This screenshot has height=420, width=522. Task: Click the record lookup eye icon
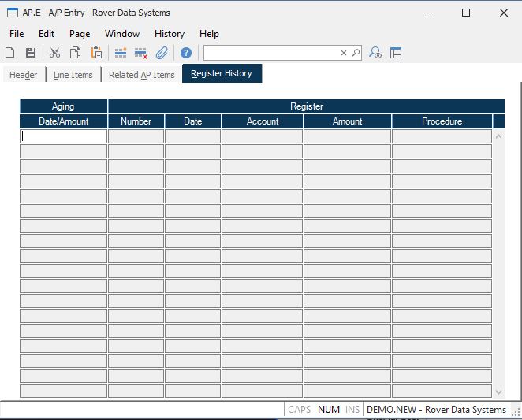coord(376,53)
